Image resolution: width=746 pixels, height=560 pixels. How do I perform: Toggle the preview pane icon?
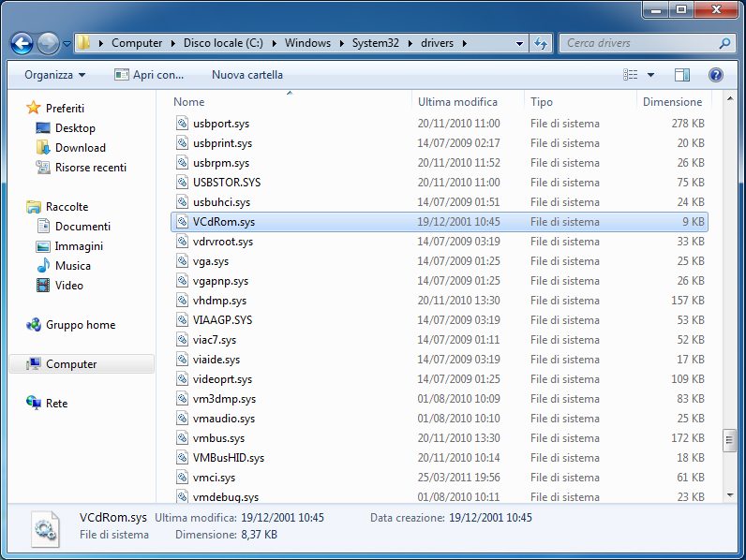pyautogui.click(x=682, y=75)
